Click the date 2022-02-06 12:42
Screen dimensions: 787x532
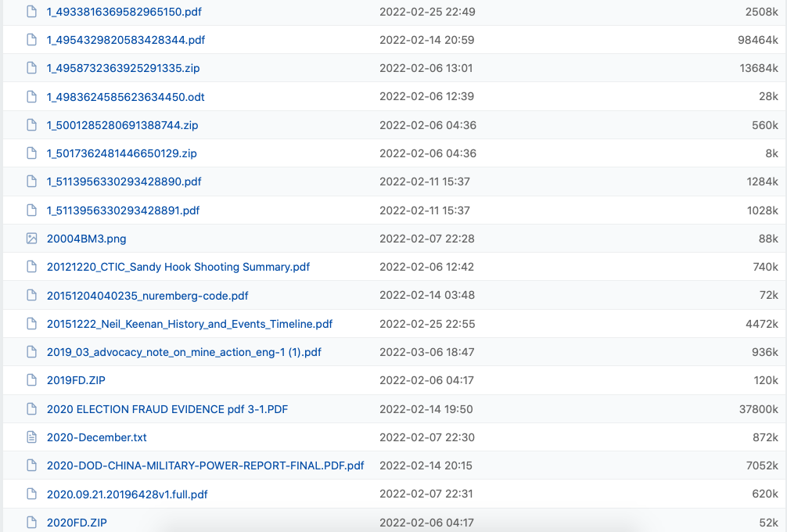[x=426, y=267]
